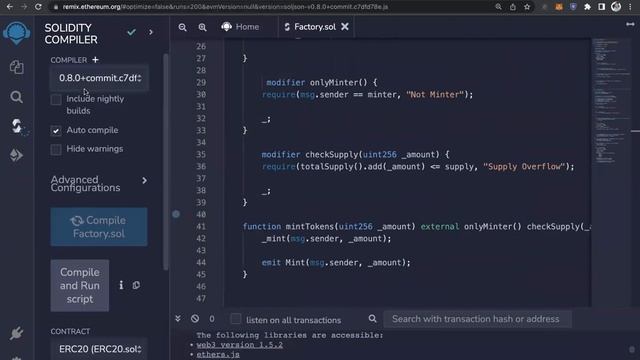The image size is (640, 360).
Task: Bookmark the page with star icon
Action: (x=527, y=7)
